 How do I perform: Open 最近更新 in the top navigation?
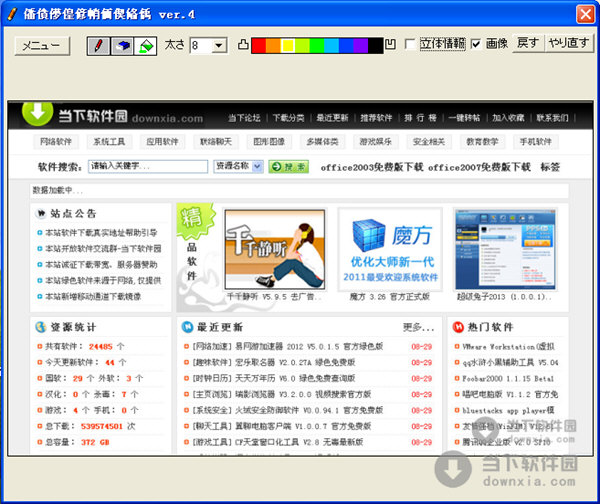[332, 118]
